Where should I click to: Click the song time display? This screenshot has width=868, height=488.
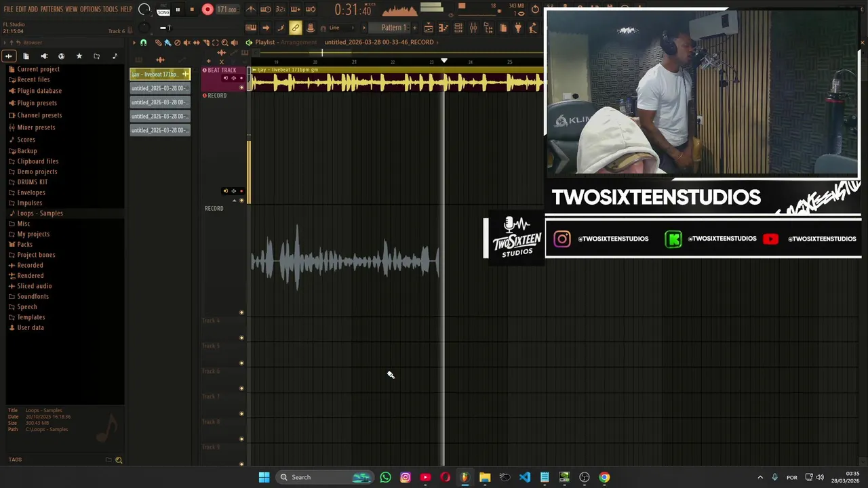pyautogui.click(x=353, y=10)
